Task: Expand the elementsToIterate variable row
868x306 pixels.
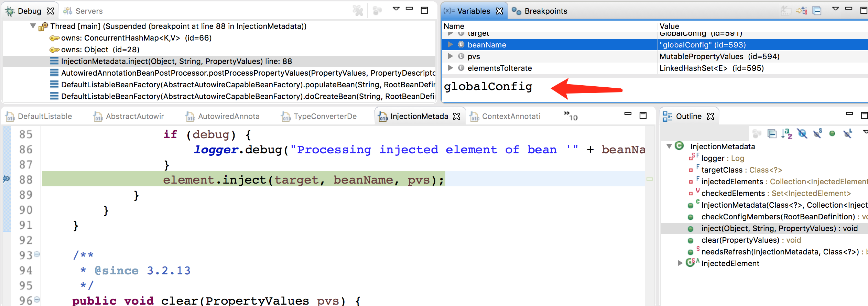Action: [450, 68]
